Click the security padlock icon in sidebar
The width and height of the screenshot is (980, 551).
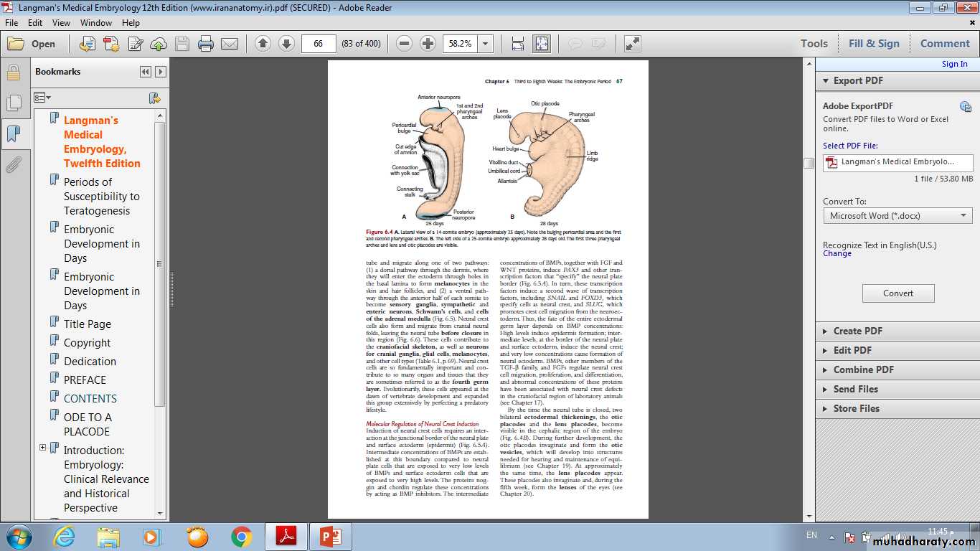[x=13, y=72]
